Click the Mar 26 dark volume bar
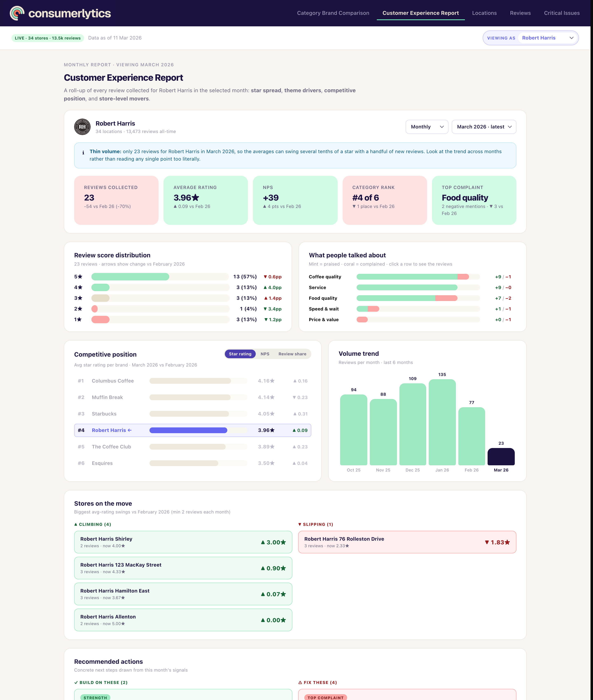Screen dimensions: 593x700 [x=501, y=456]
